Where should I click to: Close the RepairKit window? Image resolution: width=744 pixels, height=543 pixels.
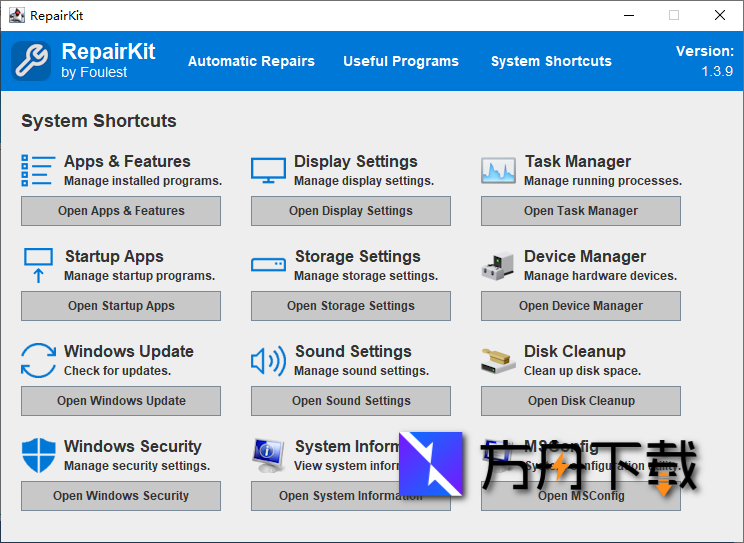tap(720, 15)
